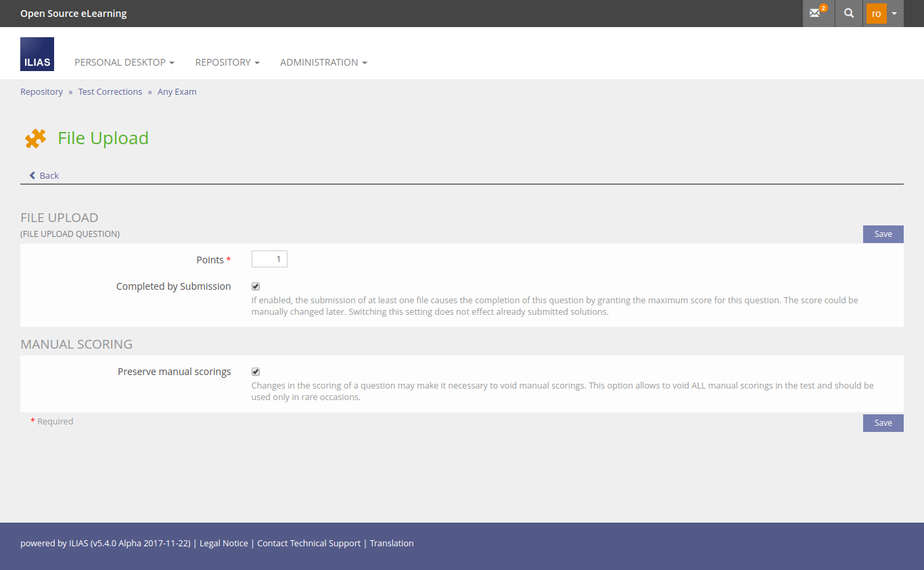The height and width of the screenshot is (570, 924).
Task: Click the ILIAS logo
Action: [x=37, y=54]
